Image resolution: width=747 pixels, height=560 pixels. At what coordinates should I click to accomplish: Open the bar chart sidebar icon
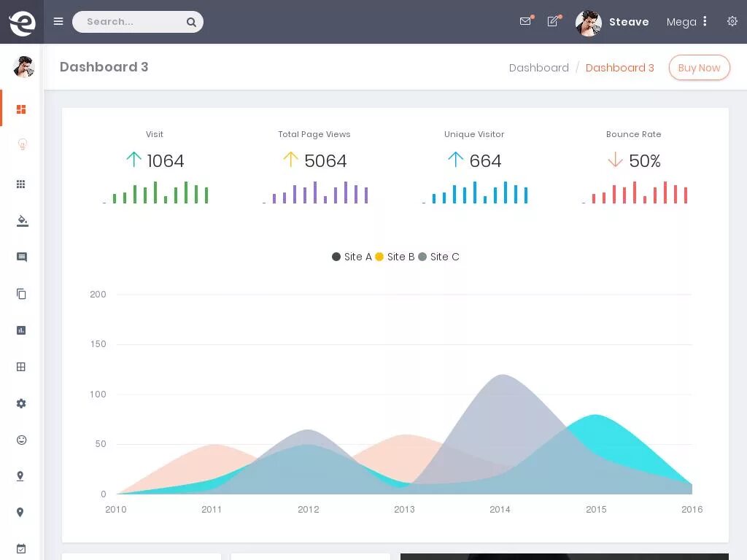(x=21, y=330)
